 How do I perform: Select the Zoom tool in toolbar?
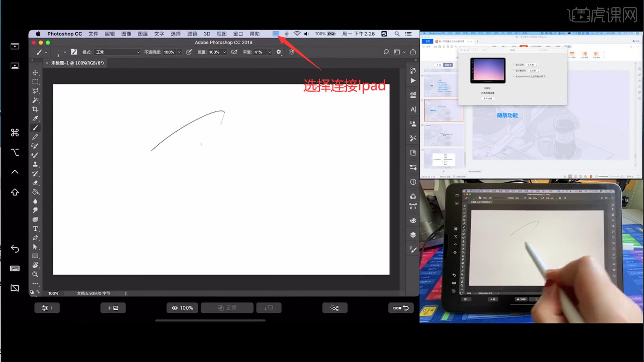pos(35,274)
